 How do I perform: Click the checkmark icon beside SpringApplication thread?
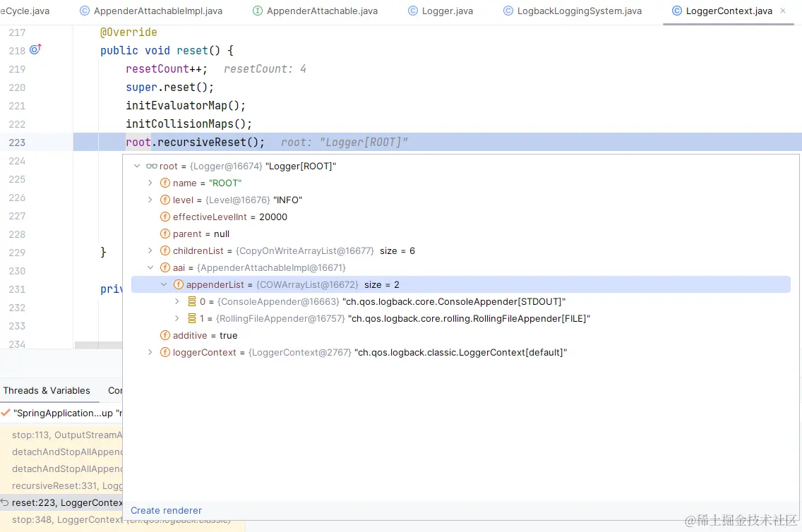pyautogui.click(x=6, y=413)
